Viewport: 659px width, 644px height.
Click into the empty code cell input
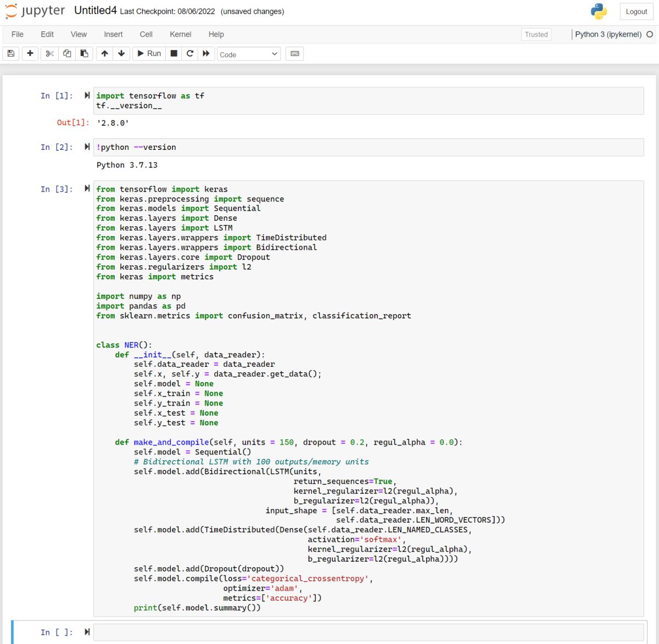[368, 632]
